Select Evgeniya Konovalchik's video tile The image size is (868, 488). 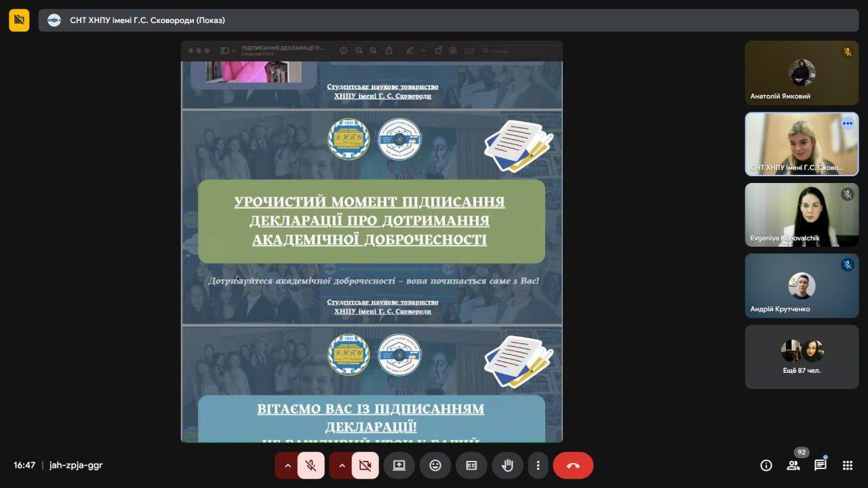pyautogui.click(x=802, y=214)
